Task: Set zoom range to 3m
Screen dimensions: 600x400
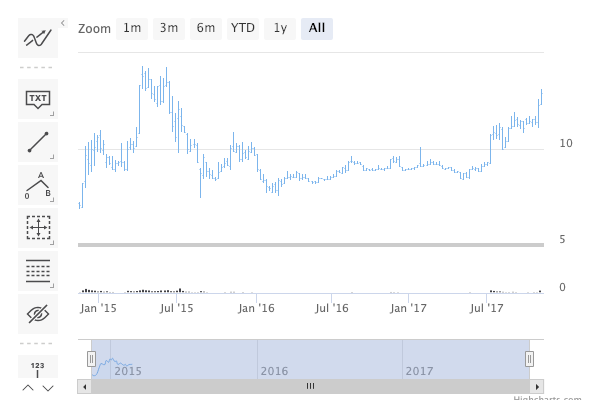Action: click(169, 28)
